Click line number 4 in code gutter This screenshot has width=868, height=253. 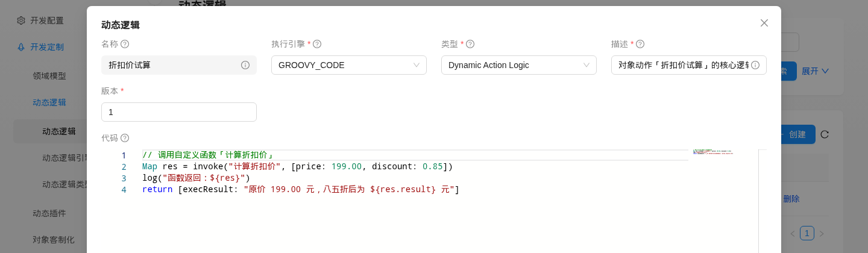[124, 190]
